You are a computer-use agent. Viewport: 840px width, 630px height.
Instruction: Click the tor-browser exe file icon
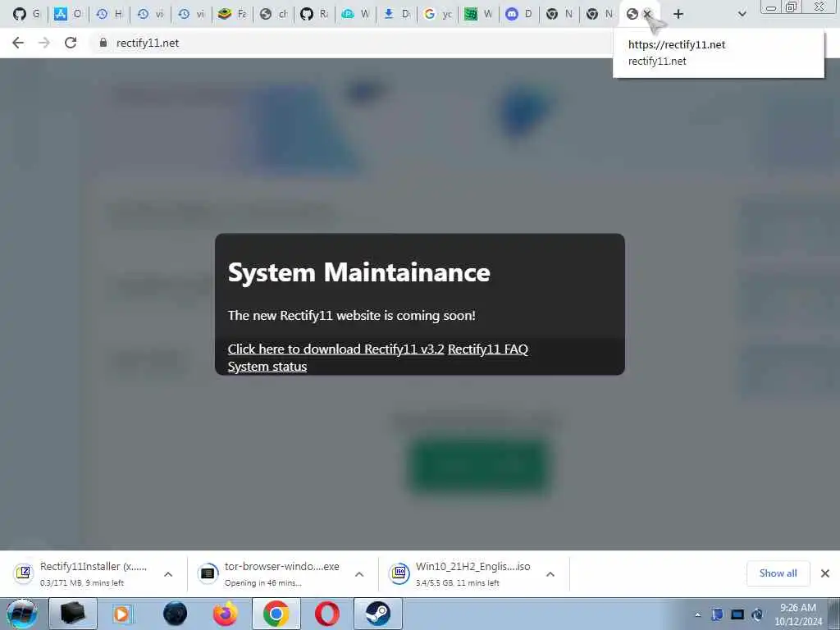(208, 573)
